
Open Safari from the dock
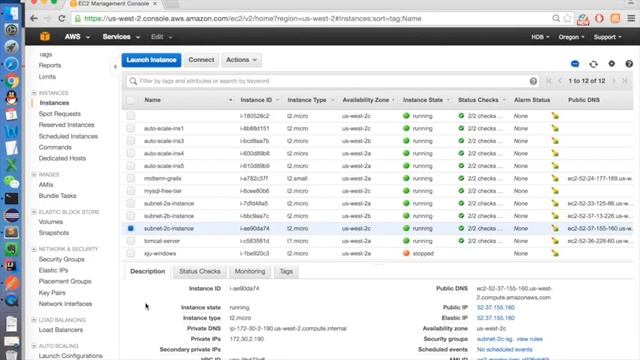(11, 64)
